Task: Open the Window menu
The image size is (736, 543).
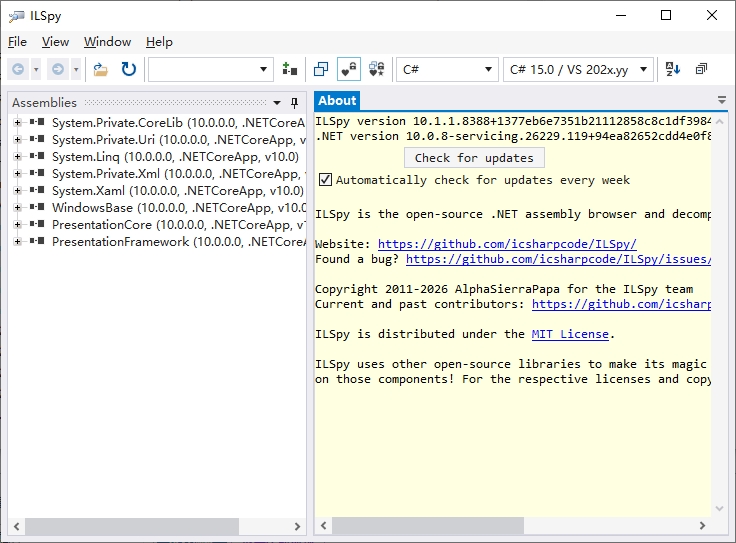Action: coord(107,42)
